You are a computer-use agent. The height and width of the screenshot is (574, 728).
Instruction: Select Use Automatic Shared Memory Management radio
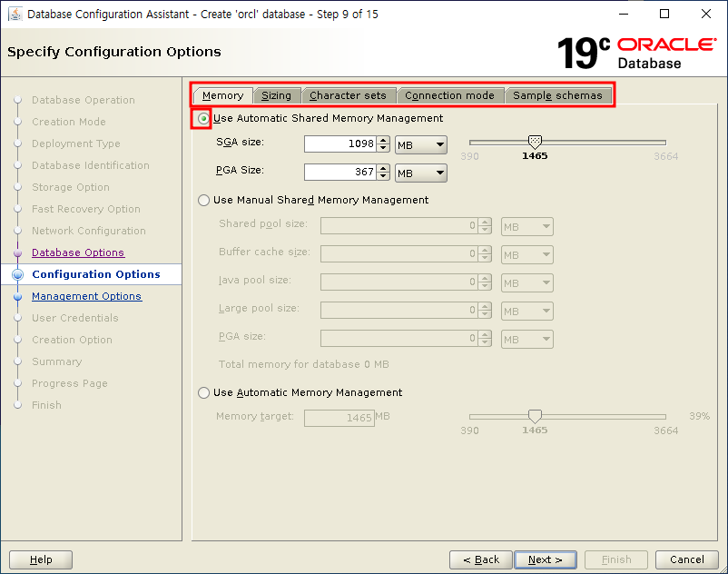coord(203,119)
